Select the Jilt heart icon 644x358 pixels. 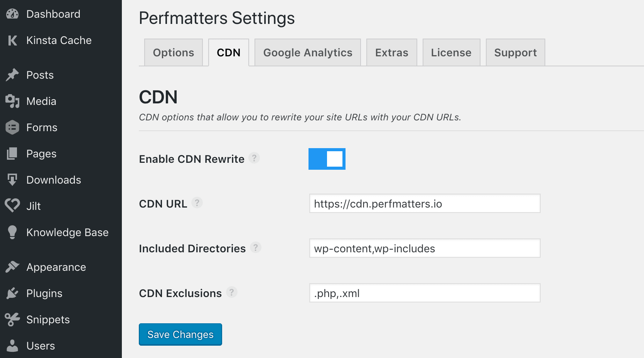click(x=13, y=206)
